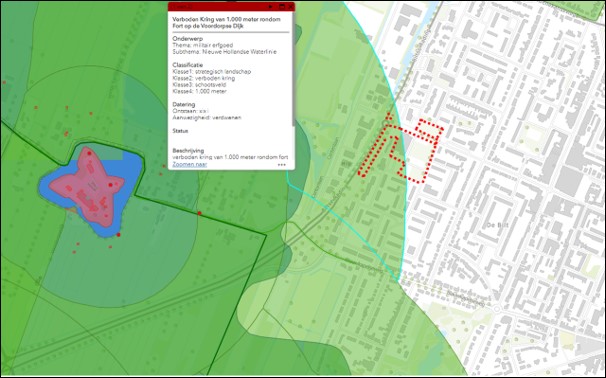Screen dimensions: 606x378
Task: Click the 'De Bilt' place label
Action: coord(498,225)
